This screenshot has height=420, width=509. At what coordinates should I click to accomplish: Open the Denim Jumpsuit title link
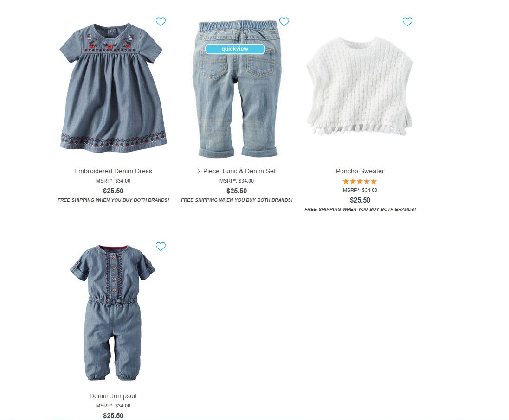[113, 396]
